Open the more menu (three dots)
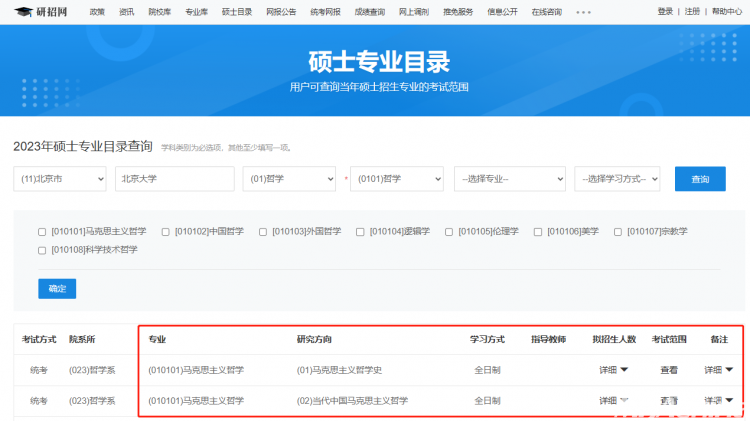 pos(583,12)
